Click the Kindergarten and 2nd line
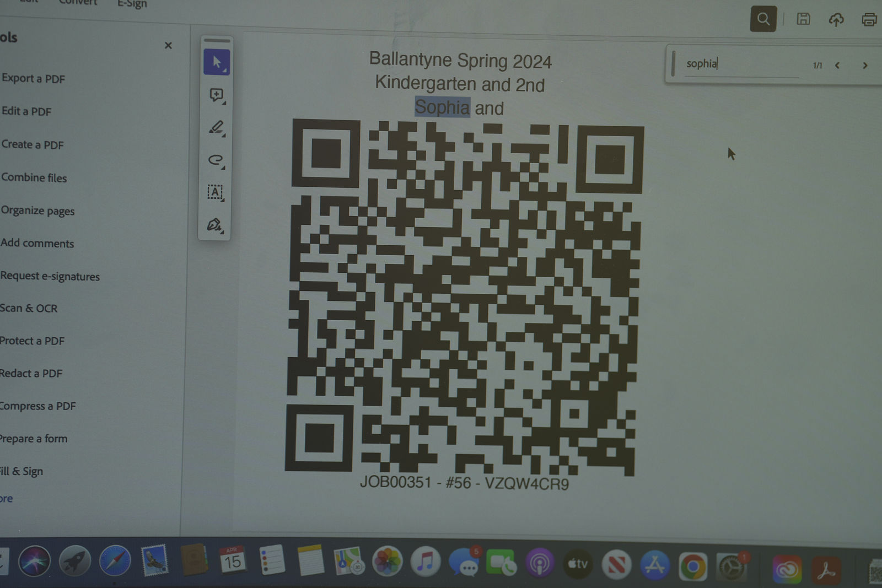 click(x=460, y=84)
